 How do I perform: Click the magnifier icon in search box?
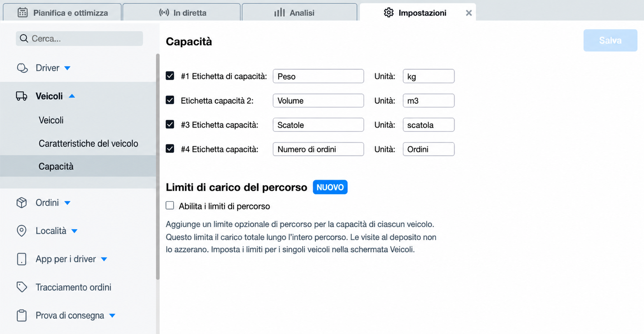pyautogui.click(x=24, y=39)
